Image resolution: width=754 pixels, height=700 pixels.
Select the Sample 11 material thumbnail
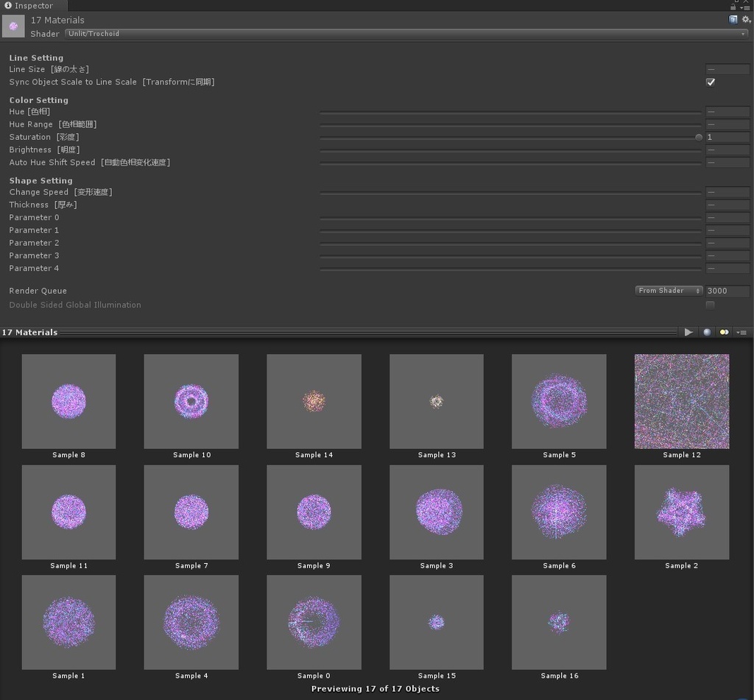click(x=68, y=512)
